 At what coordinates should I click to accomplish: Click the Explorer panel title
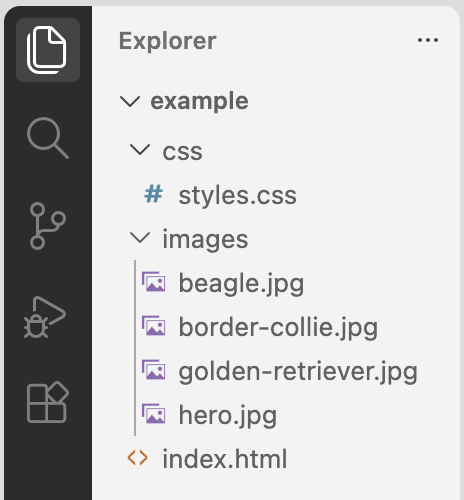coord(168,41)
